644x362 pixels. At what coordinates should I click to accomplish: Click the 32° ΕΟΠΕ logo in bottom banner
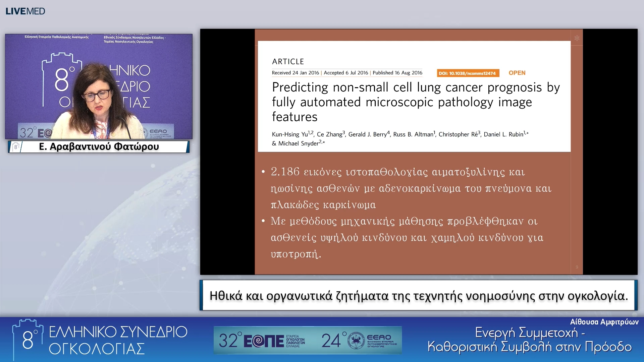(262, 341)
